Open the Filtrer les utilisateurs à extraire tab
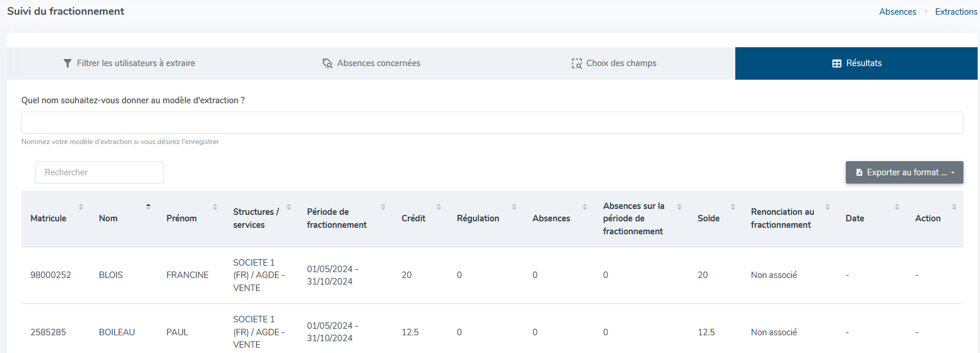The height and width of the screenshot is (353, 980). (129, 63)
